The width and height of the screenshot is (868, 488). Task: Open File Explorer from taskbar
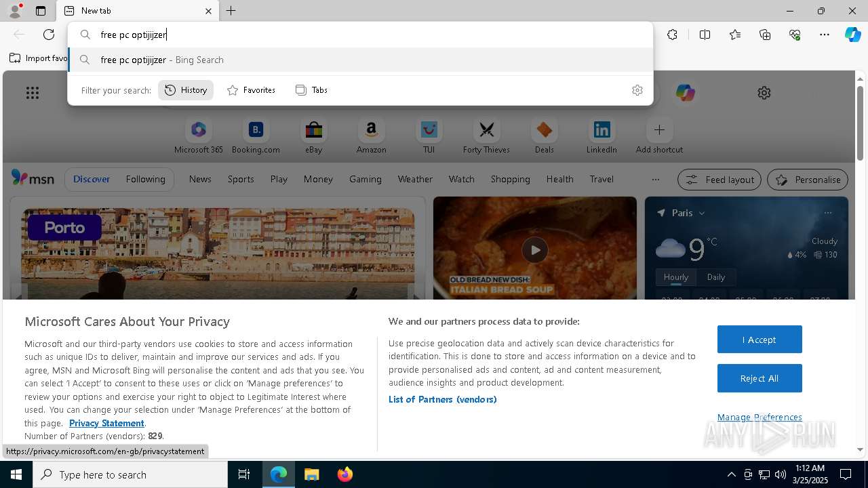click(x=311, y=474)
